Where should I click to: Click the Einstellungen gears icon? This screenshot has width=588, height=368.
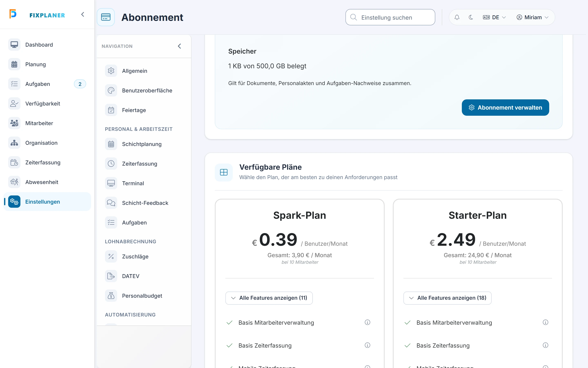pyautogui.click(x=14, y=202)
